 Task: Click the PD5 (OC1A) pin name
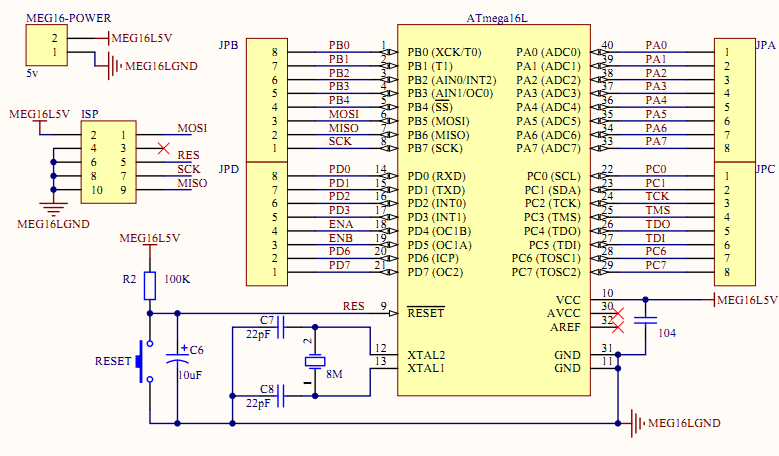tap(439, 245)
